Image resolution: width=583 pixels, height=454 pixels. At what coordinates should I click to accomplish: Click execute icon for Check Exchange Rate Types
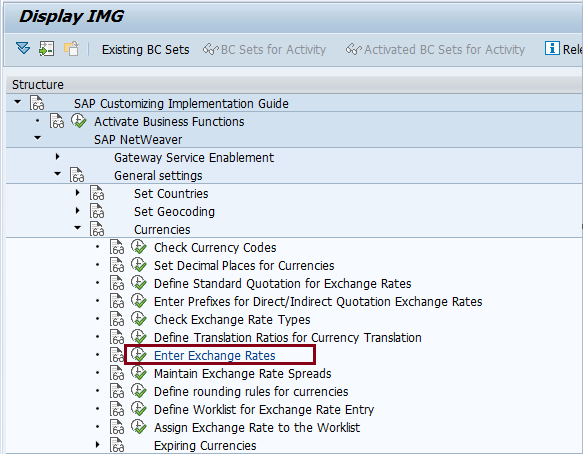click(139, 319)
